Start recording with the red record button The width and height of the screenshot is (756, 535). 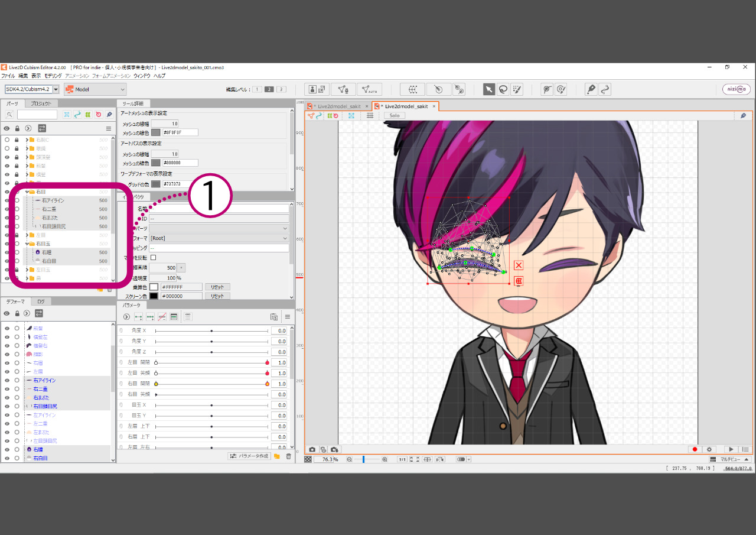pos(695,450)
